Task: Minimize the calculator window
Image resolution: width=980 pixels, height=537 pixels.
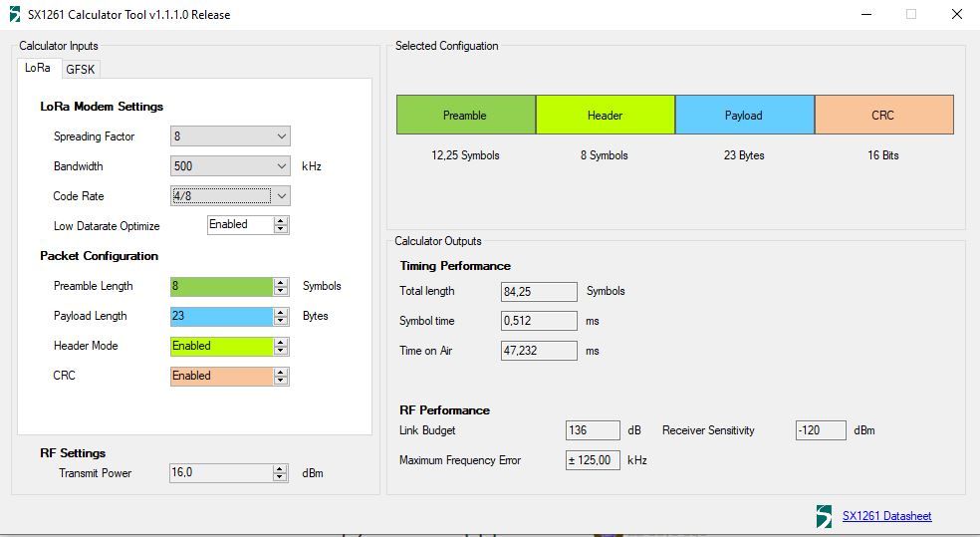Action: pyautogui.click(x=866, y=14)
